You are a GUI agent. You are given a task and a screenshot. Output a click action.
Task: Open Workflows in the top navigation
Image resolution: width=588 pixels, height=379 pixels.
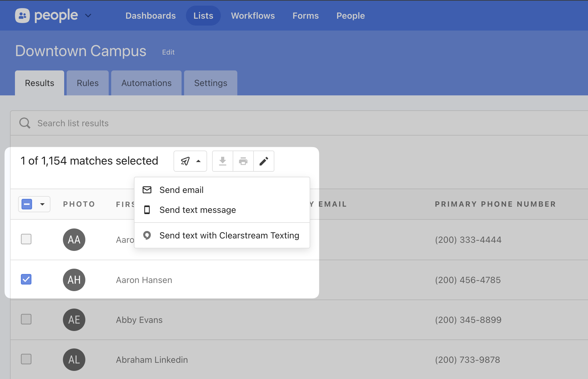pyautogui.click(x=253, y=16)
